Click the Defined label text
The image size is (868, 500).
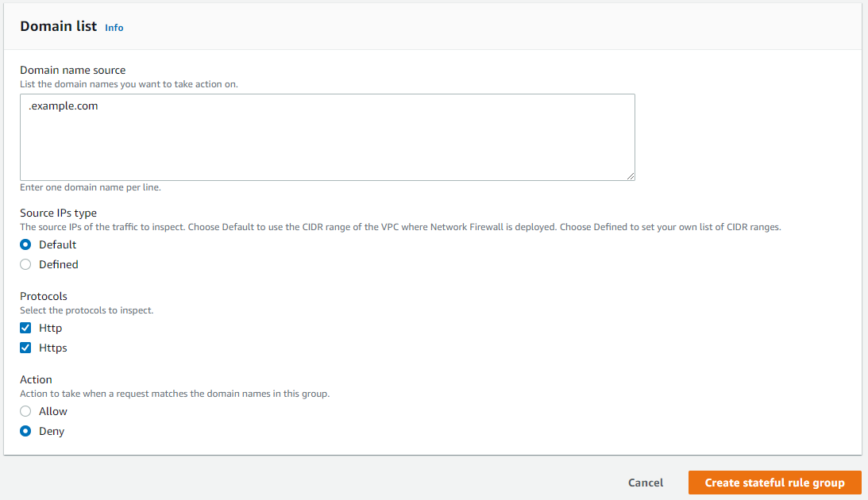pyautogui.click(x=58, y=264)
